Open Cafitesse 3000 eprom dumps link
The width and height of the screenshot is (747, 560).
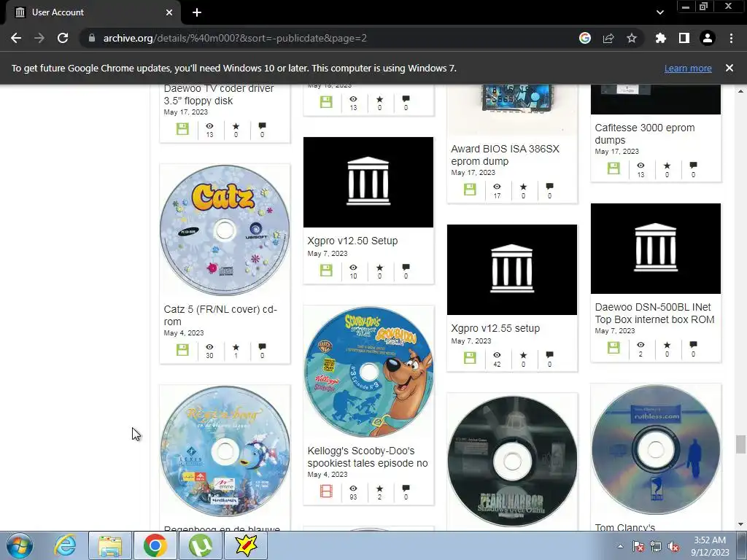pos(645,134)
